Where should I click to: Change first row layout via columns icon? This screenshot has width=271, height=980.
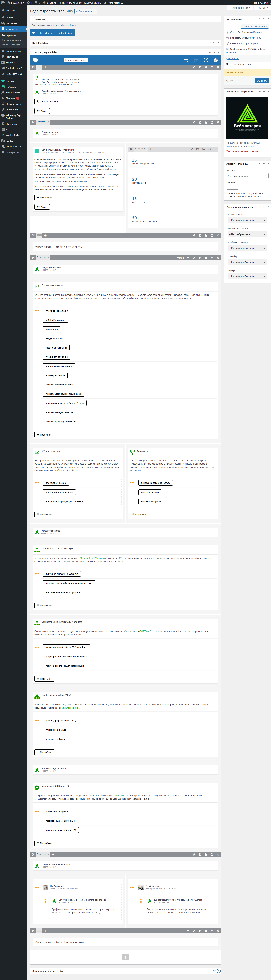click(39, 67)
